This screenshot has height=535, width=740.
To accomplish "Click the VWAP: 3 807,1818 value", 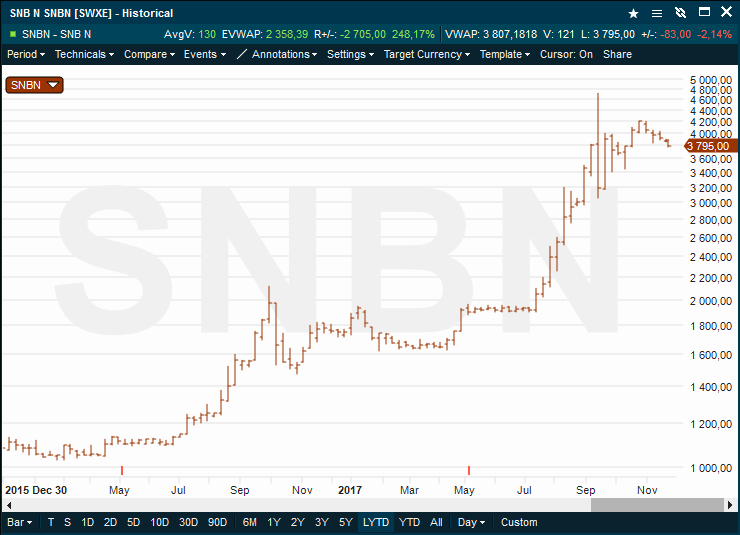I will (x=491, y=34).
